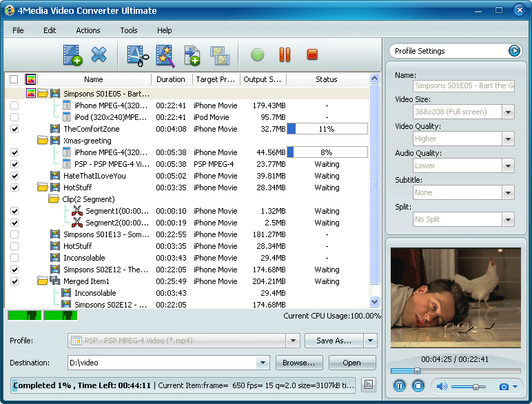Stop conversion with red square icon
This screenshot has height=404, width=532.
pos(312,54)
